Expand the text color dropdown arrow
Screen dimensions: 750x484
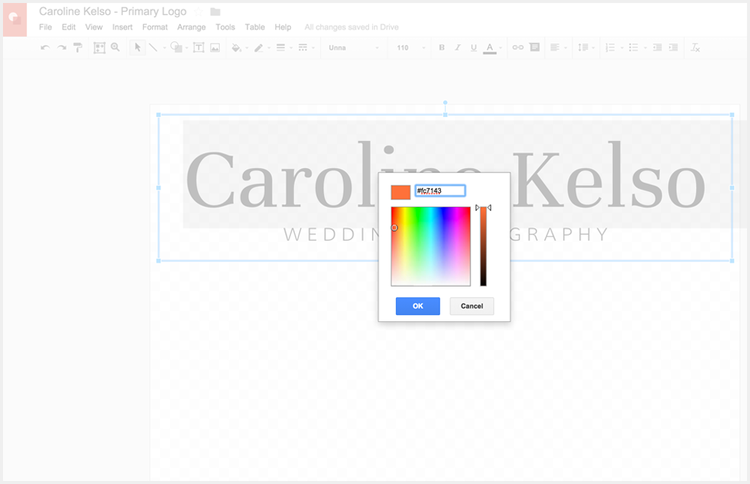pyautogui.click(x=500, y=48)
